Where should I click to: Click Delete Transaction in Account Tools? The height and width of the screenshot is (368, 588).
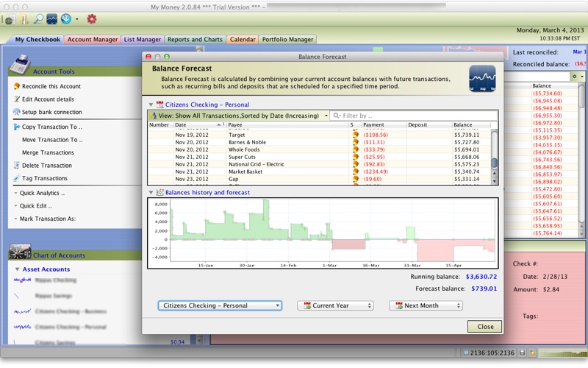(46, 166)
